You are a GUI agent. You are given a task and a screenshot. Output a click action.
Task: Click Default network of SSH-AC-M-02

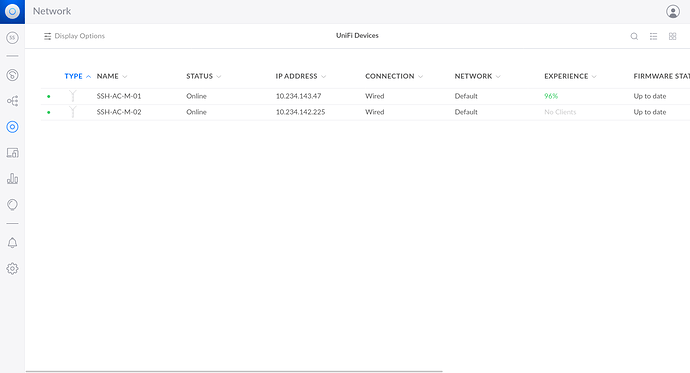[x=466, y=112]
